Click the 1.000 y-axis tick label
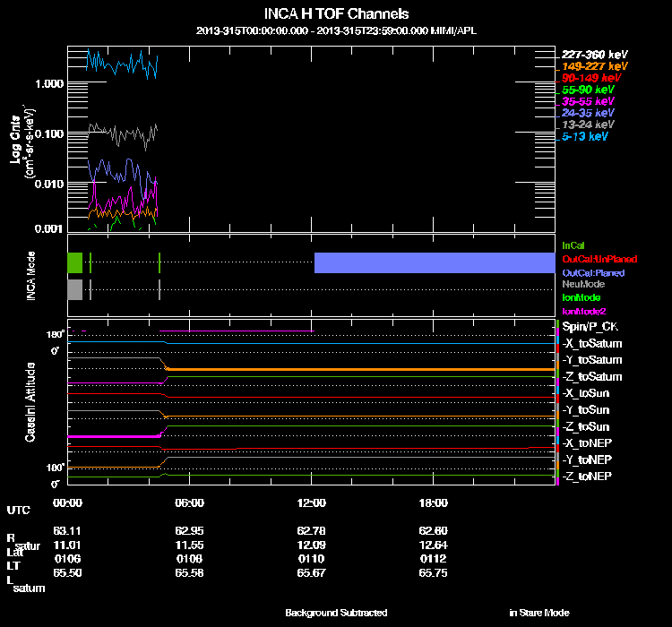 click(x=49, y=83)
